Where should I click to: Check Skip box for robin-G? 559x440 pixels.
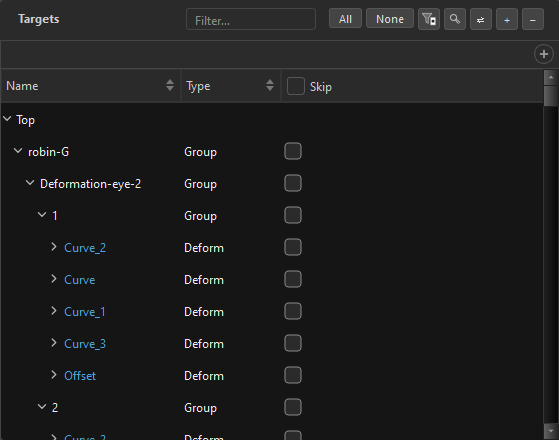(293, 151)
